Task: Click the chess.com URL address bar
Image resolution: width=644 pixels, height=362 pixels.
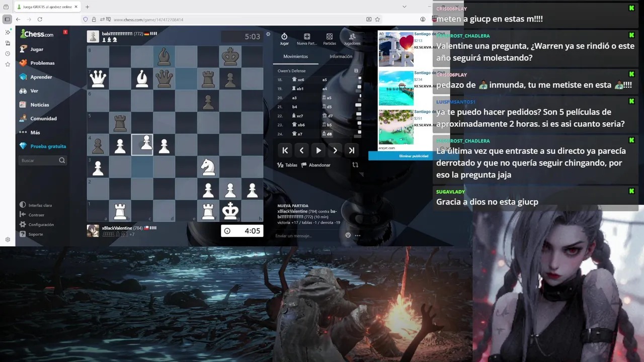Action: point(231,19)
